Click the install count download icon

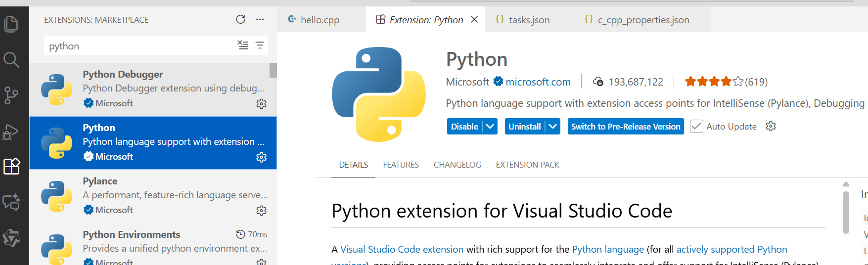click(x=598, y=82)
